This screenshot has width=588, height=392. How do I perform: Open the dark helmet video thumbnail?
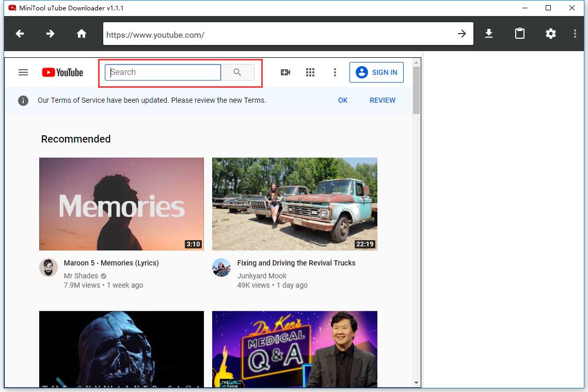pyautogui.click(x=121, y=349)
